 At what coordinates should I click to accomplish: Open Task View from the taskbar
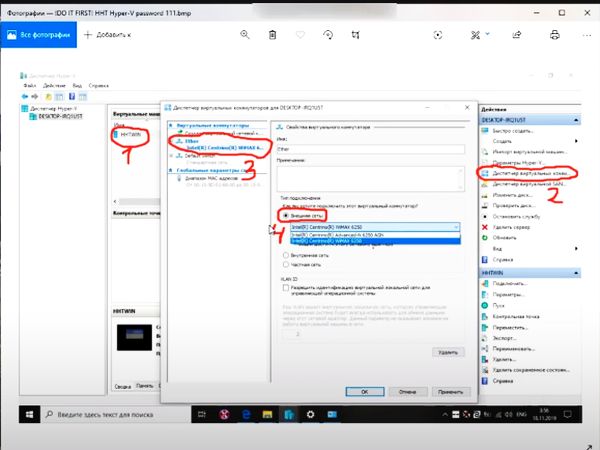pos(202,414)
